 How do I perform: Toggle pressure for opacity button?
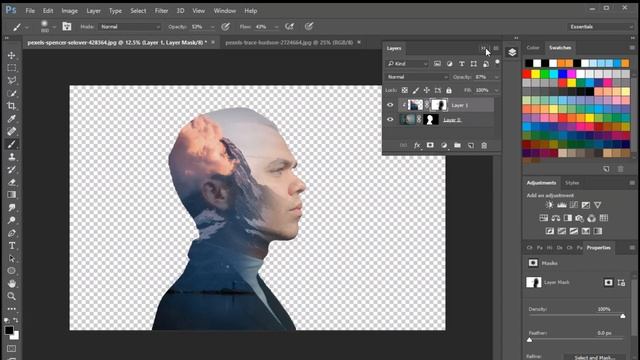tap(225, 27)
